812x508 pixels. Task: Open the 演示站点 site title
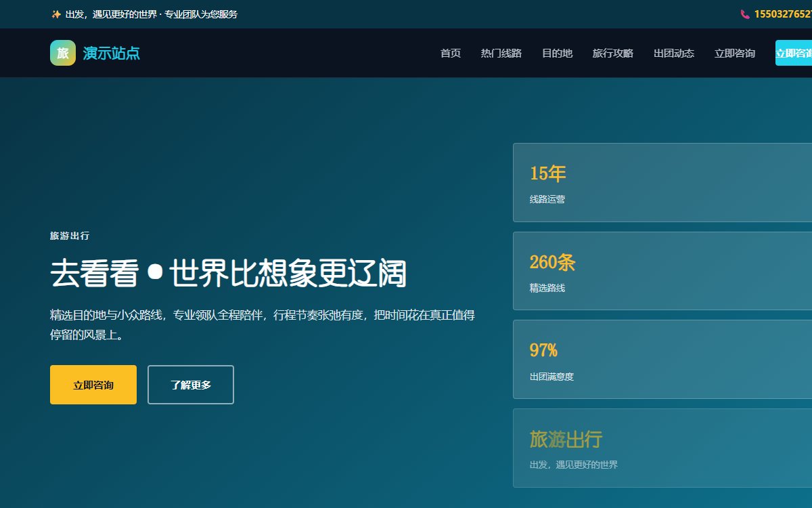(x=112, y=53)
